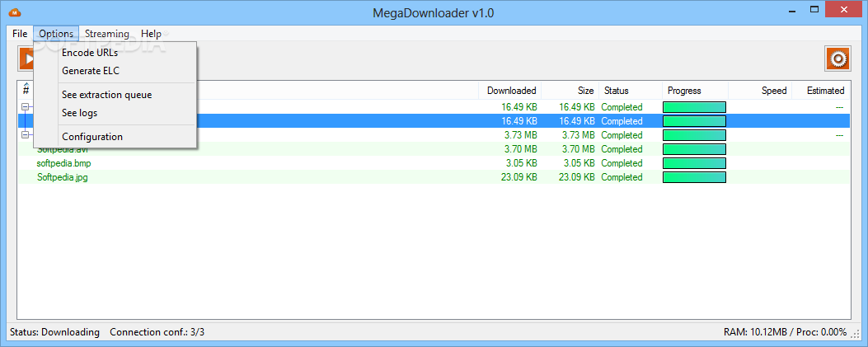Image resolution: width=868 pixels, height=347 pixels.
Task: Select Generate ELC menu entry
Action: coord(115,71)
